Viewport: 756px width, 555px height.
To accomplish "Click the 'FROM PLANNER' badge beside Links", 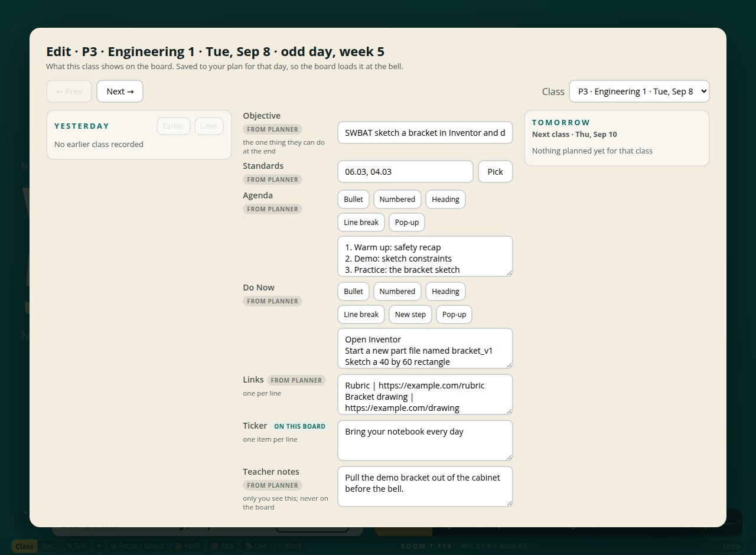I will [296, 380].
